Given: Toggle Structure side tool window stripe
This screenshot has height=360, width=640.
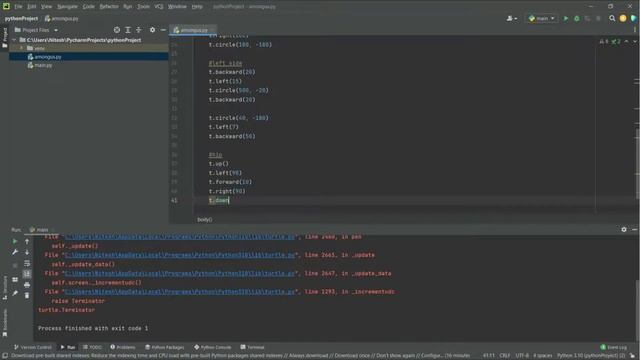Looking at the screenshot, I should coord(4,288).
